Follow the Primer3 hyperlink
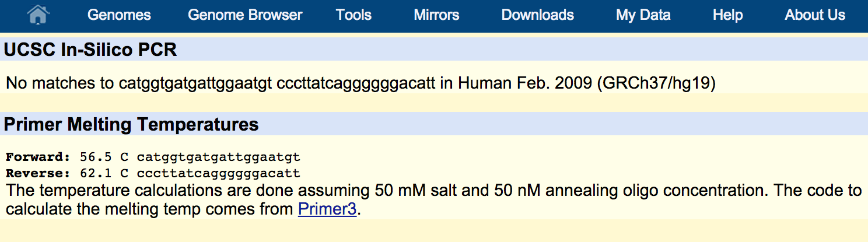 (327, 209)
